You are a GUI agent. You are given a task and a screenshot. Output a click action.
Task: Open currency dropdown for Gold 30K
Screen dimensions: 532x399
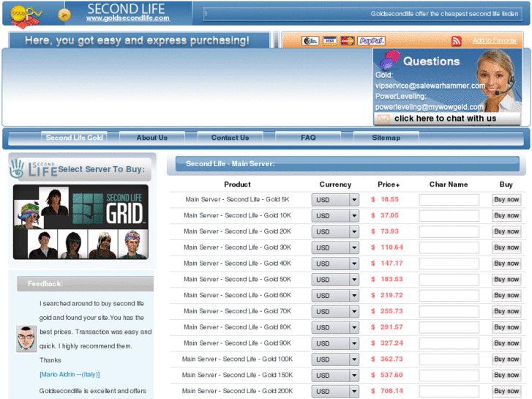click(335, 248)
